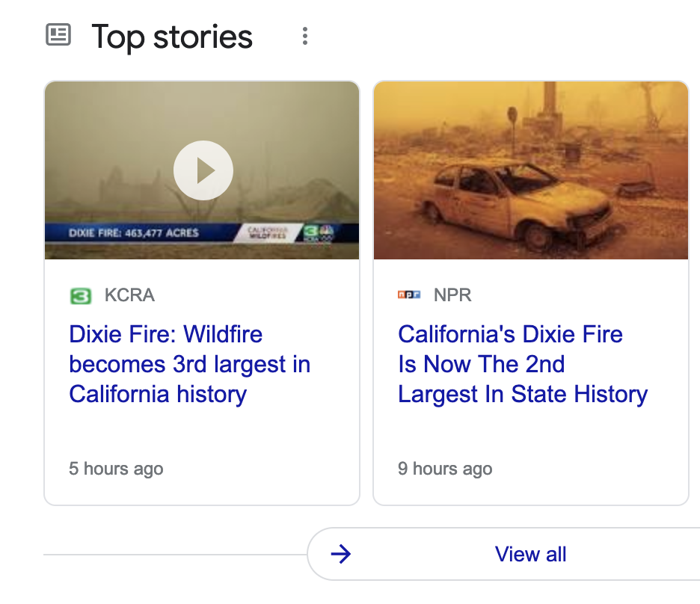Click the stop sign in the NPR photo
700x604 pixels.
pos(512,115)
